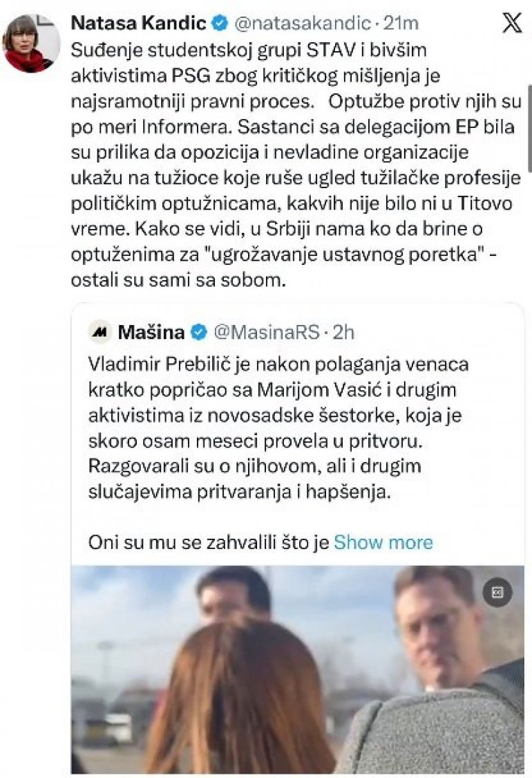The image size is (532, 778).
Task: Open the Mašina account name
Action: (151, 333)
